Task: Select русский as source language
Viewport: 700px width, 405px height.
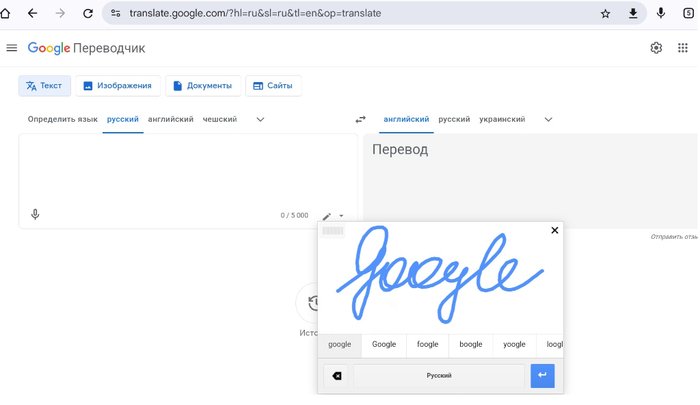Action: [x=123, y=119]
